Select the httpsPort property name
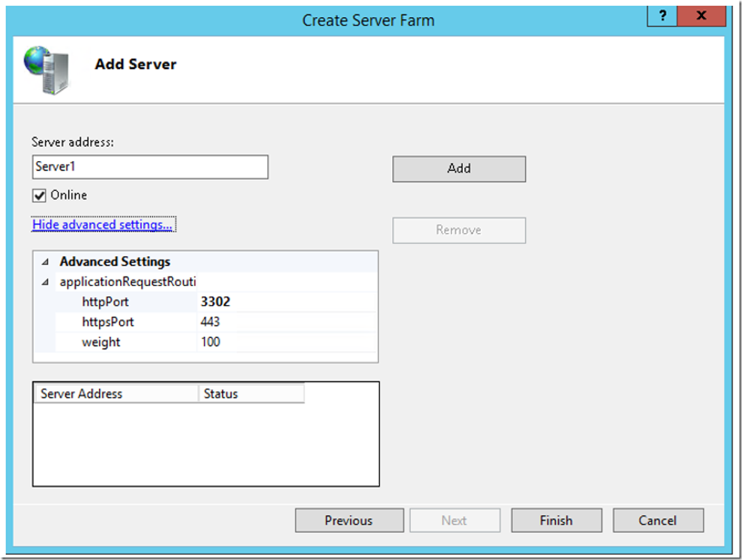The height and width of the screenshot is (560, 742). [x=108, y=322]
